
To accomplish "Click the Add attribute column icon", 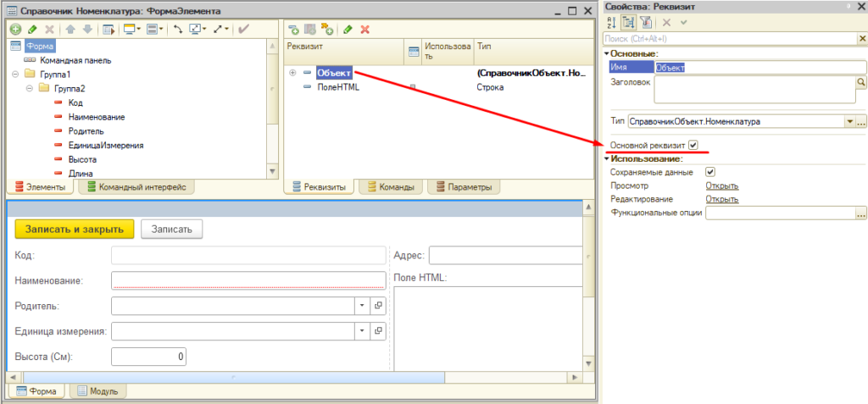I will [x=310, y=30].
